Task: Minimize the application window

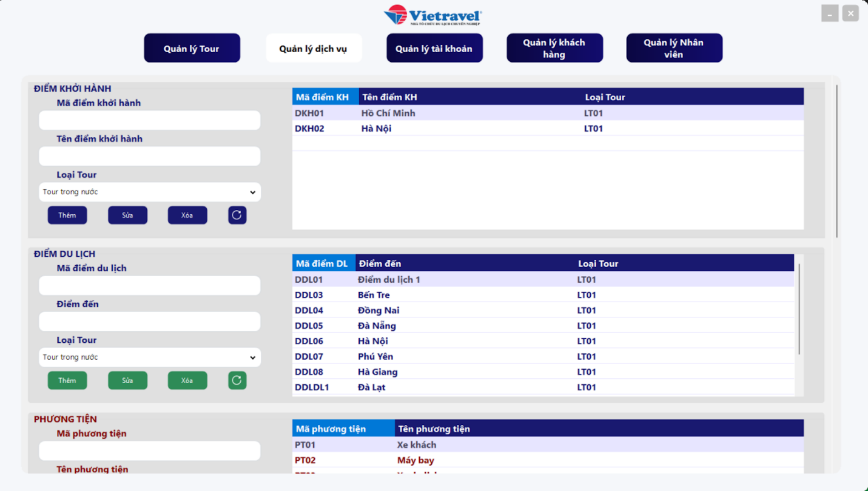Action: coord(830,13)
